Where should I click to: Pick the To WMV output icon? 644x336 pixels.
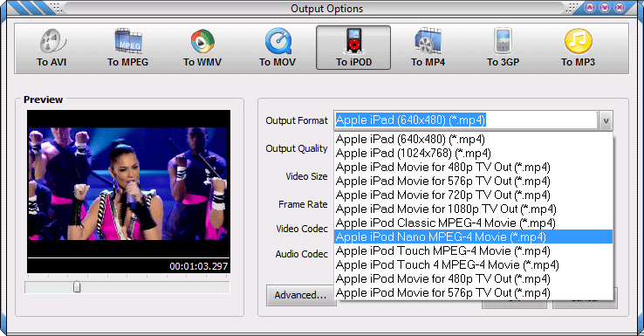click(202, 48)
